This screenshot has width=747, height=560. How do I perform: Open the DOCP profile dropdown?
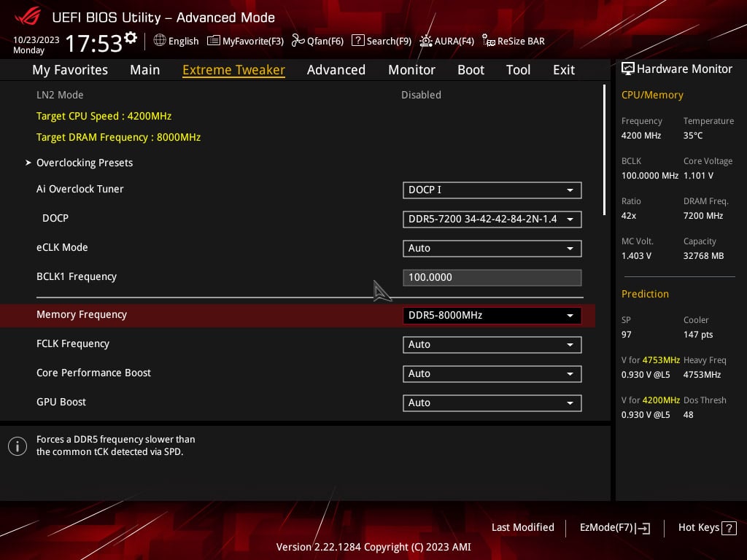(492, 219)
